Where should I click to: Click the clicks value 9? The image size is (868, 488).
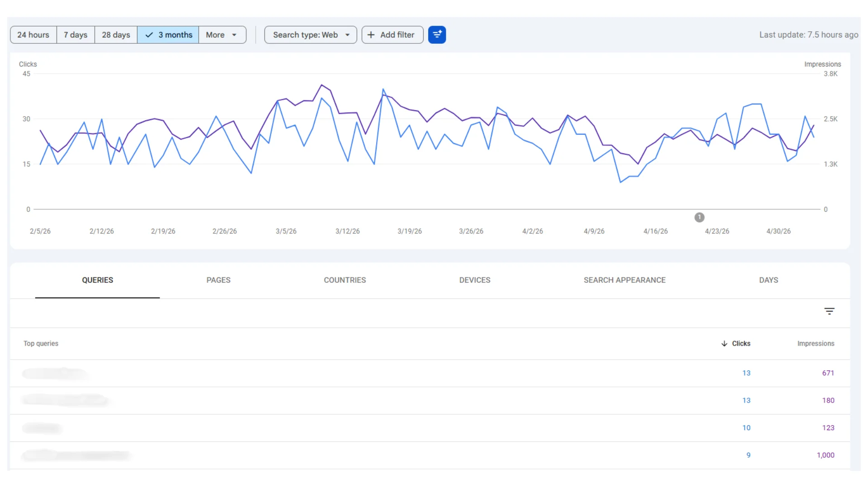coord(748,455)
